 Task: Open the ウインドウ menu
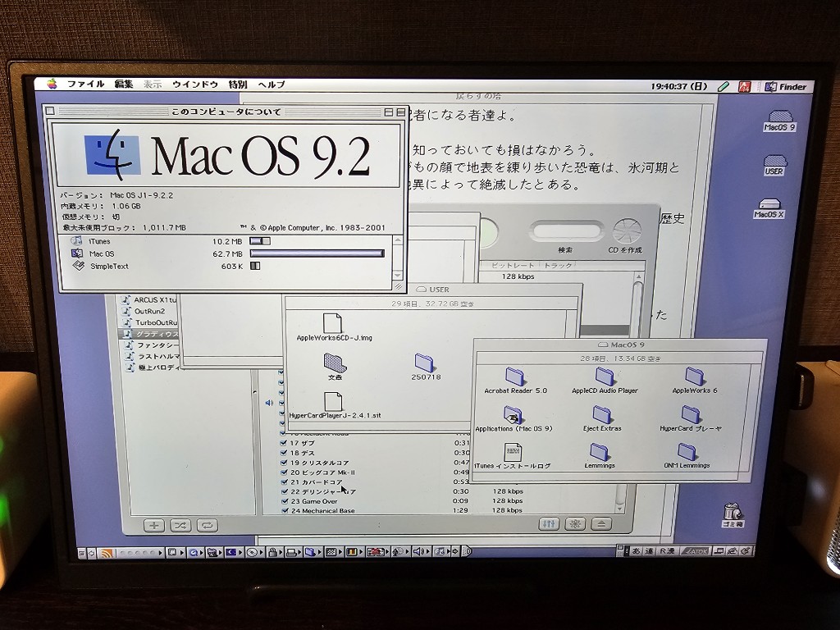click(x=195, y=84)
